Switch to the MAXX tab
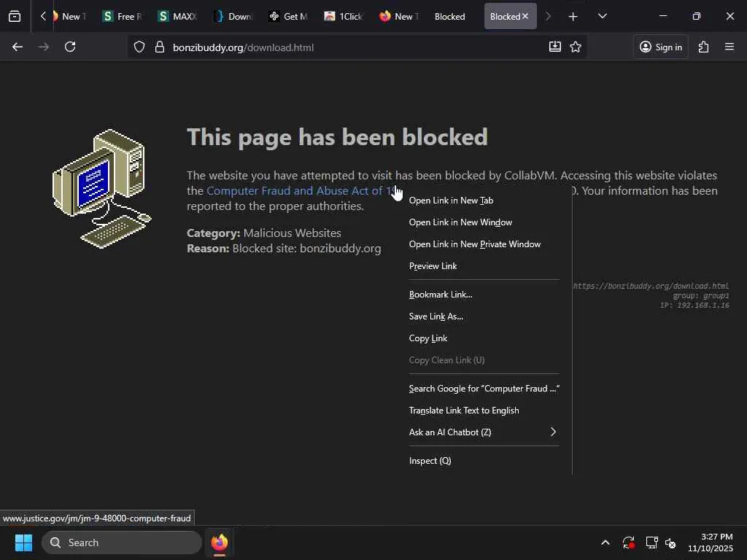 [x=178, y=16]
